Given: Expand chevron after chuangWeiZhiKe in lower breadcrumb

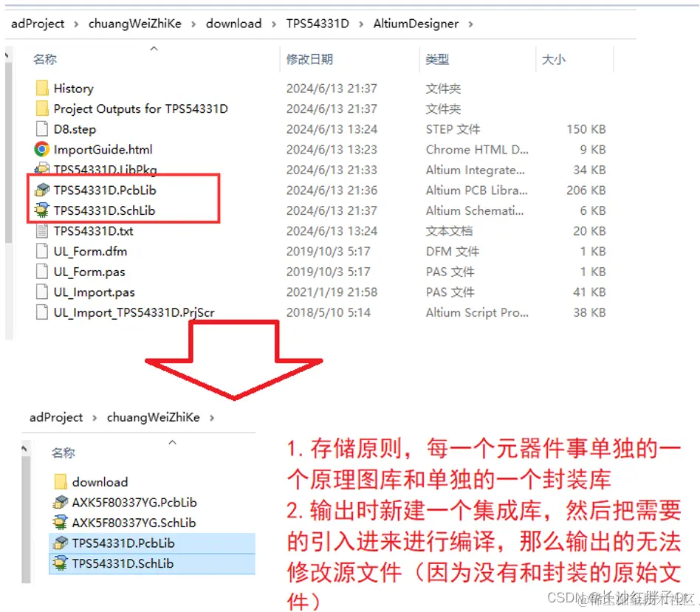Looking at the screenshot, I should pyautogui.click(x=212, y=418).
